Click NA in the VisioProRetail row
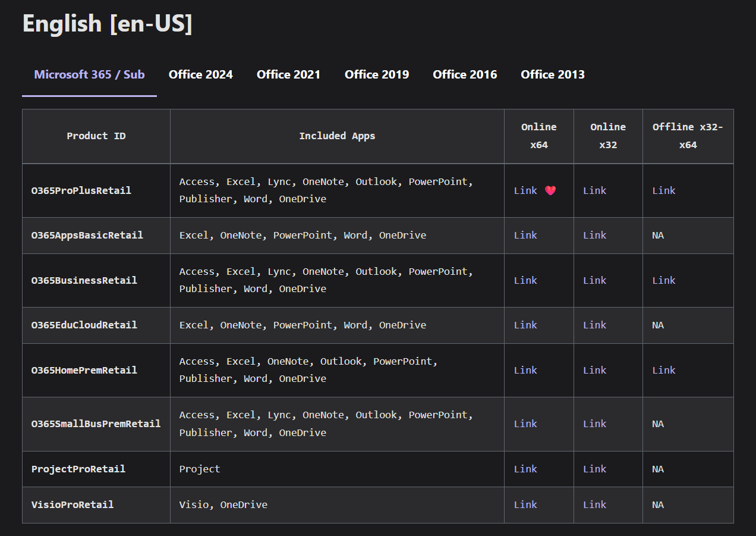This screenshot has width=756, height=536. (658, 504)
